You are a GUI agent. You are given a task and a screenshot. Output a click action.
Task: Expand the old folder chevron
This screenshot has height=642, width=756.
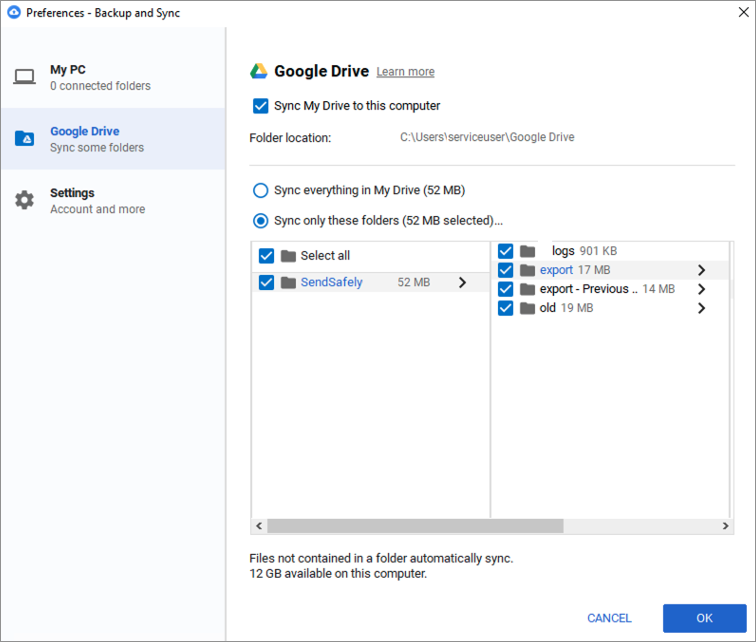(702, 308)
